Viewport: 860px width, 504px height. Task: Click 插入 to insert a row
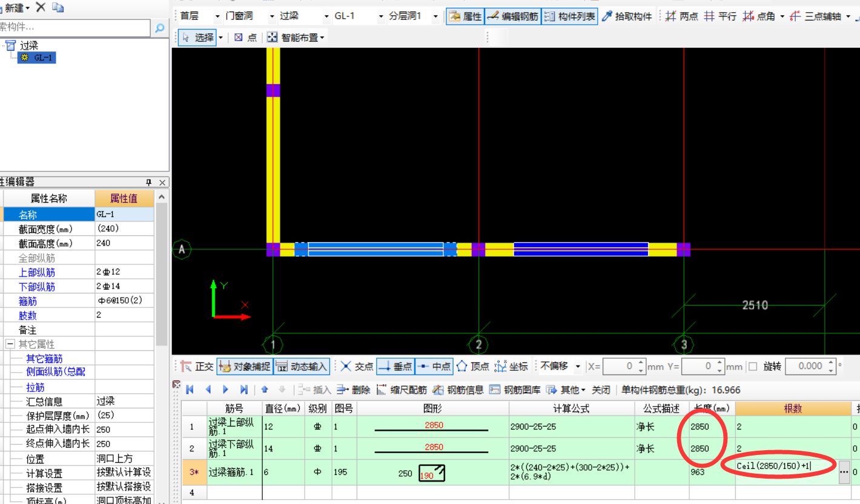tap(316, 390)
